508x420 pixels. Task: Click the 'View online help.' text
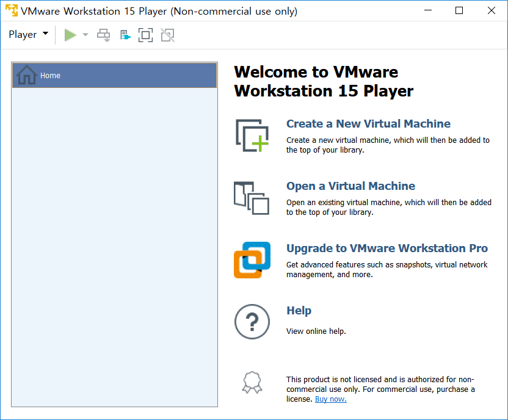click(316, 331)
